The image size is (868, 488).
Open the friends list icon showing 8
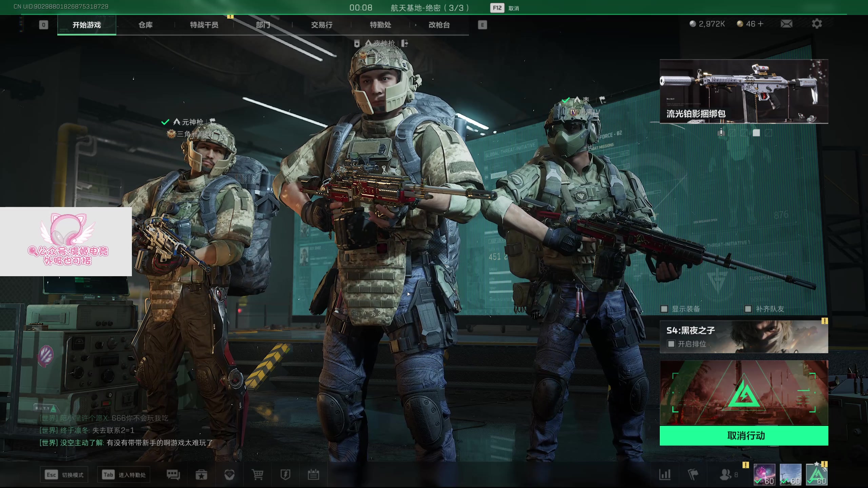(x=728, y=475)
